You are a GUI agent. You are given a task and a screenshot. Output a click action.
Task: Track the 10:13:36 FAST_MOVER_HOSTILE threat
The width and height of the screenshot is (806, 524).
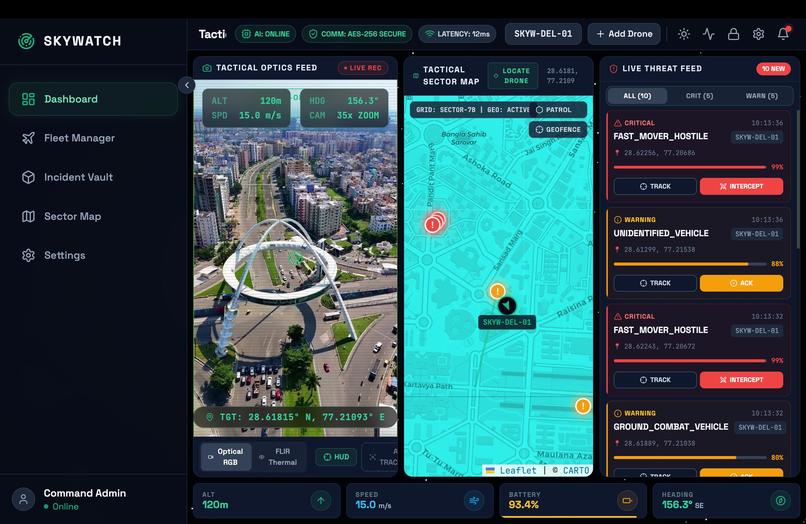pyautogui.click(x=655, y=186)
